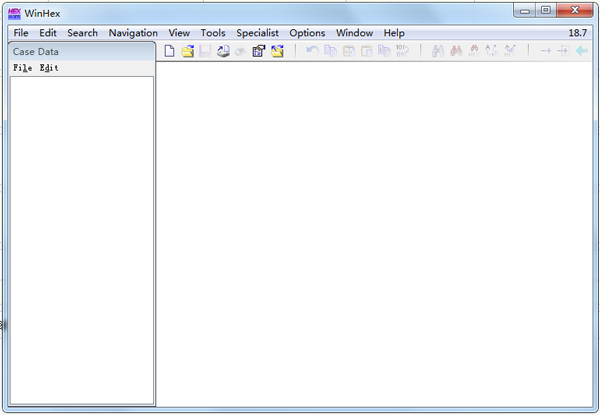The height and width of the screenshot is (415, 600).
Task: Open the file Properties icon
Action: click(x=259, y=50)
